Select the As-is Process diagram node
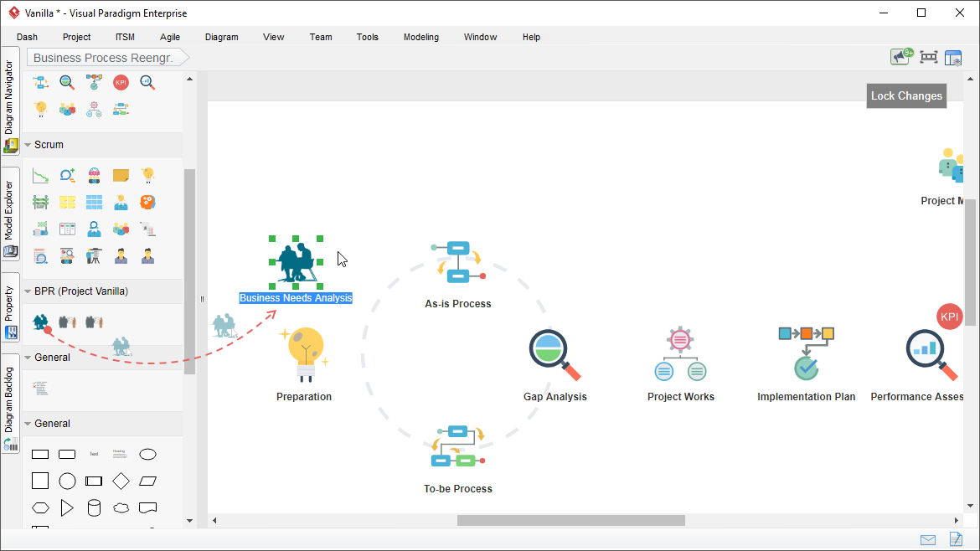Screen dimensions: 980x551 [x=458, y=262]
